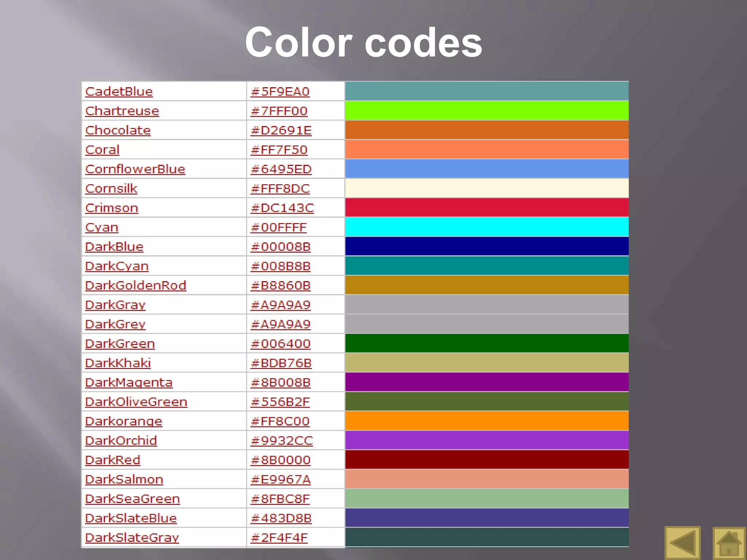Click hex code #9932CC
Screen dimensions: 747x560
(x=282, y=441)
